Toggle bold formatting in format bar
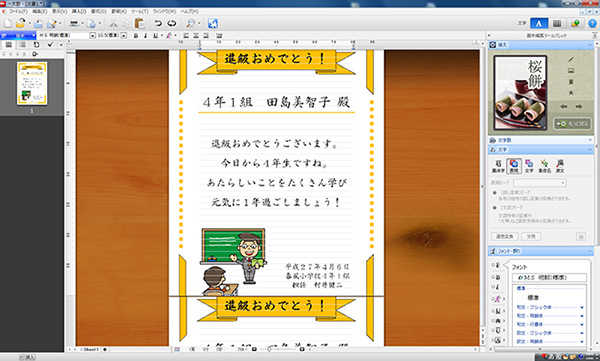 click(x=135, y=36)
